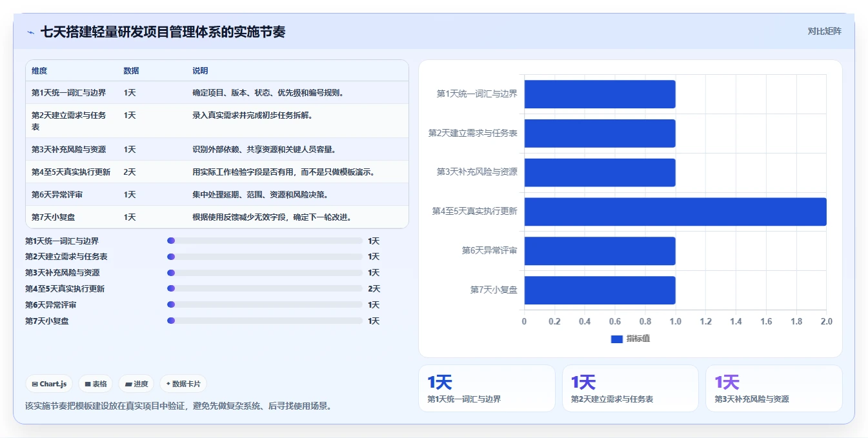The width and height of the screenshot is (868, 438).
Task: Select the 表格 tag chip
Action: coord(96,384)
